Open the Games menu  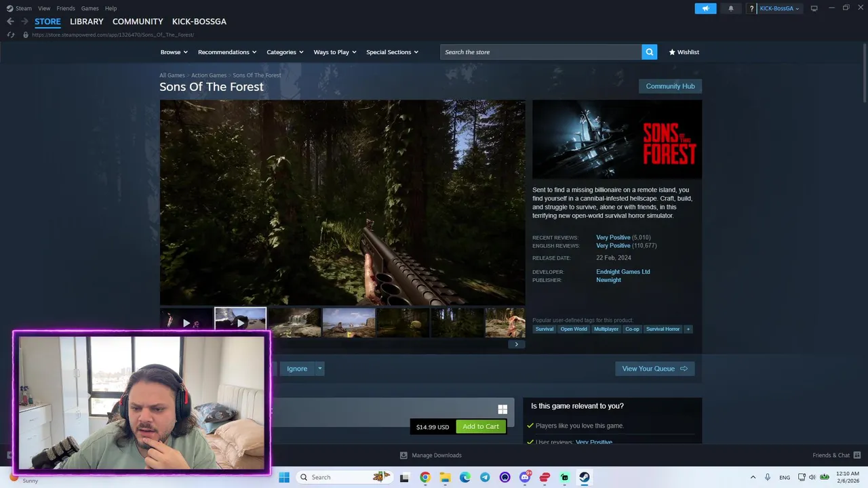90,8
